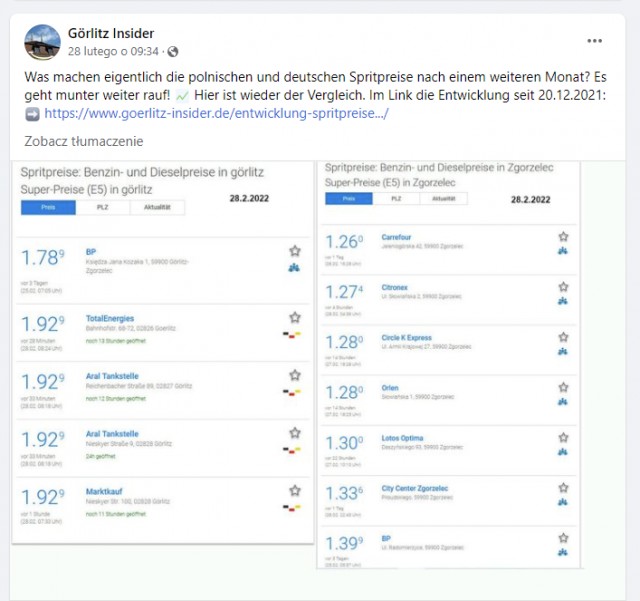Favorite the Carrefour station star
The height and width of the screenshot is (601, 640).
(563, 236)
